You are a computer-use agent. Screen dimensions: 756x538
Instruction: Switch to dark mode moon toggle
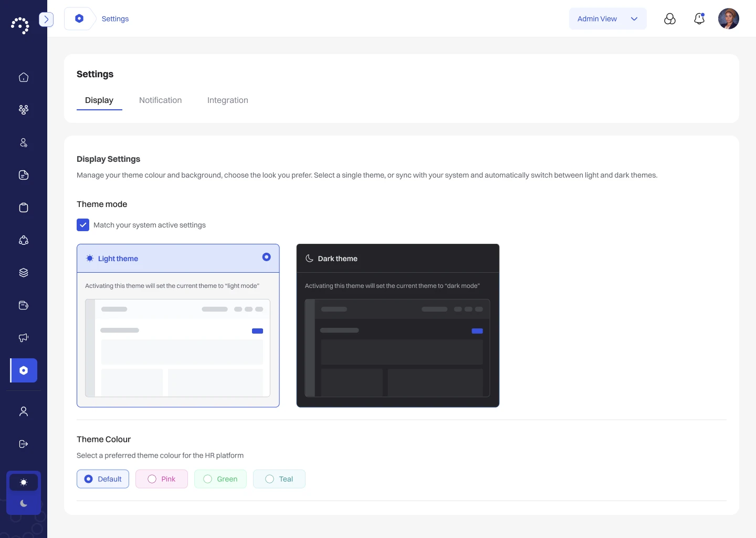pyautogui.click(x=24, y=503)
